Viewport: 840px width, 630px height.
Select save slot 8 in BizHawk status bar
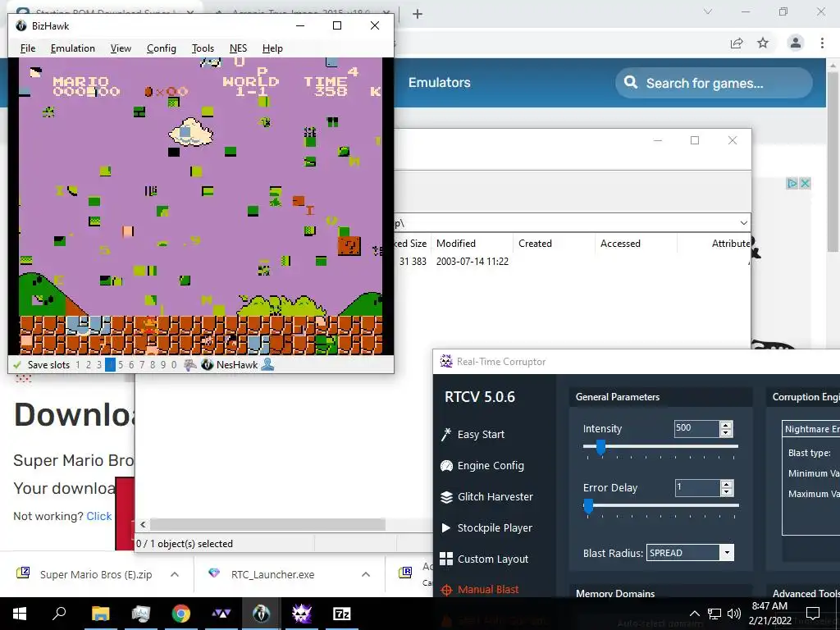pyautogui.click(x=153, y=365)
